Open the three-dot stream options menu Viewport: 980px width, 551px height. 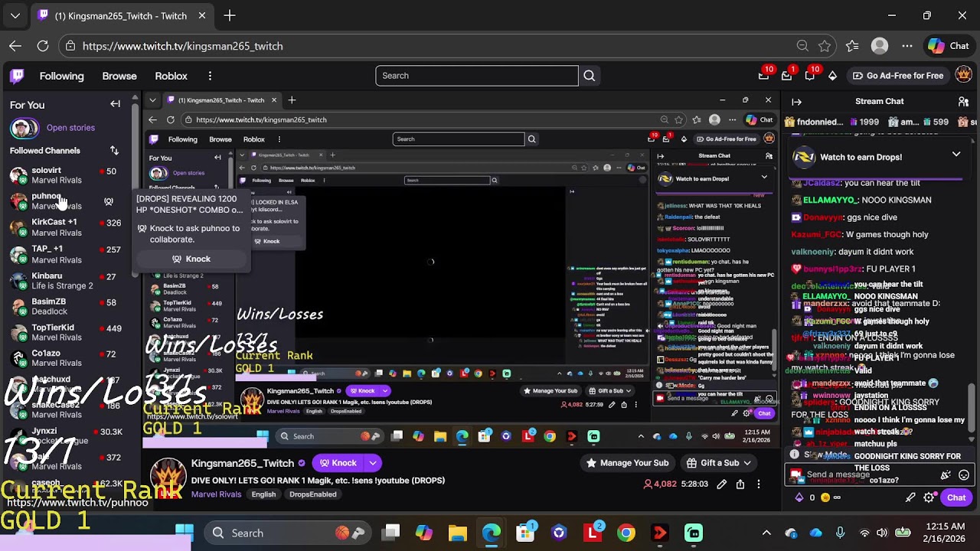coord(759,484)
